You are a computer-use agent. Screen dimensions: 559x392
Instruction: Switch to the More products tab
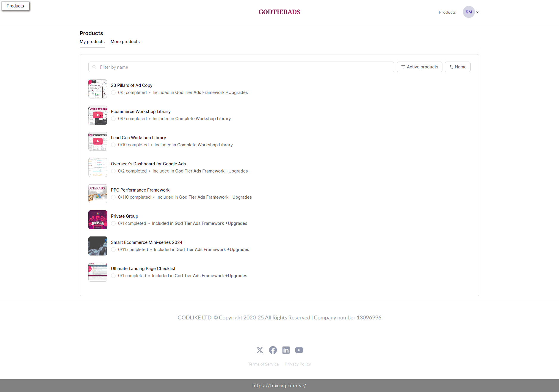(125, 42)
